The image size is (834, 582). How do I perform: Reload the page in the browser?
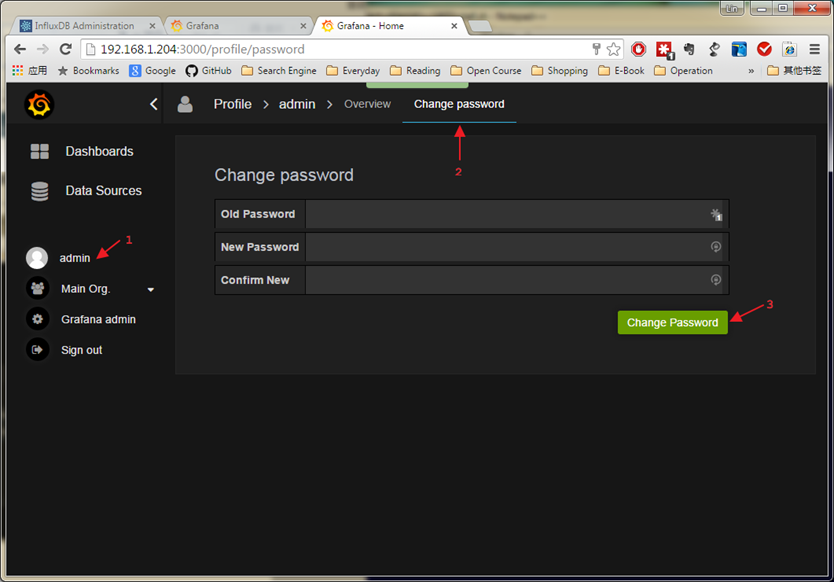tap(65, 49)
